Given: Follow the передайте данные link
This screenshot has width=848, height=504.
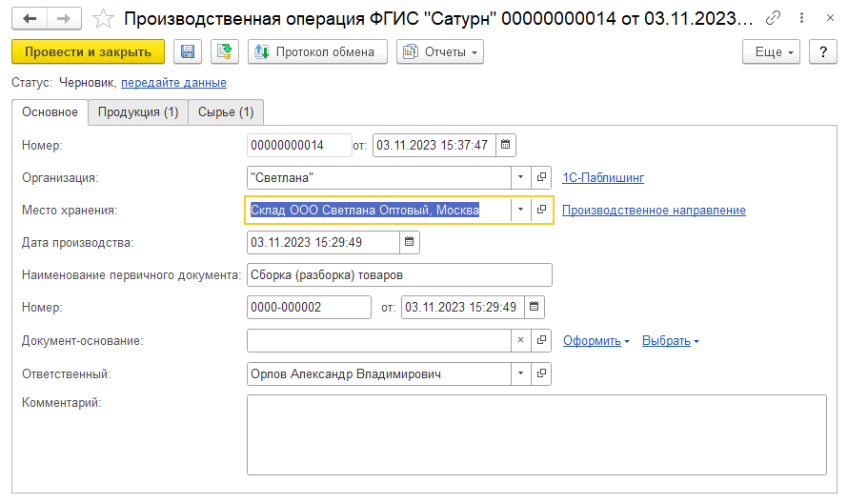Looking at the screenshot, I should point(173,83).
